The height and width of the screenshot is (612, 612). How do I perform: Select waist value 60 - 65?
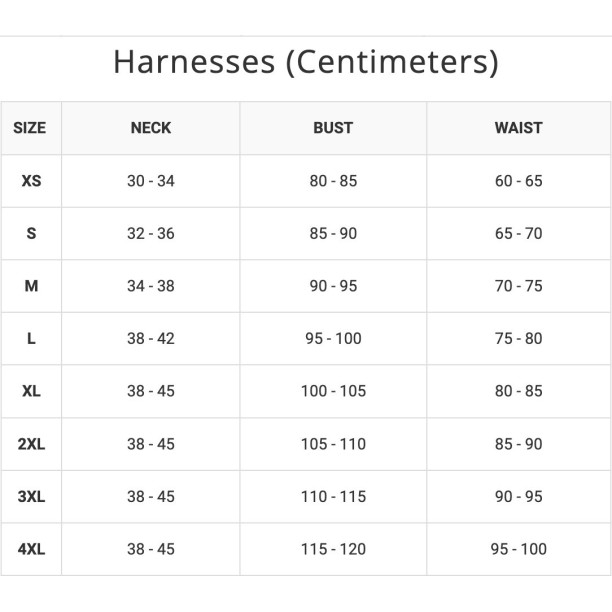click(518, 181)
